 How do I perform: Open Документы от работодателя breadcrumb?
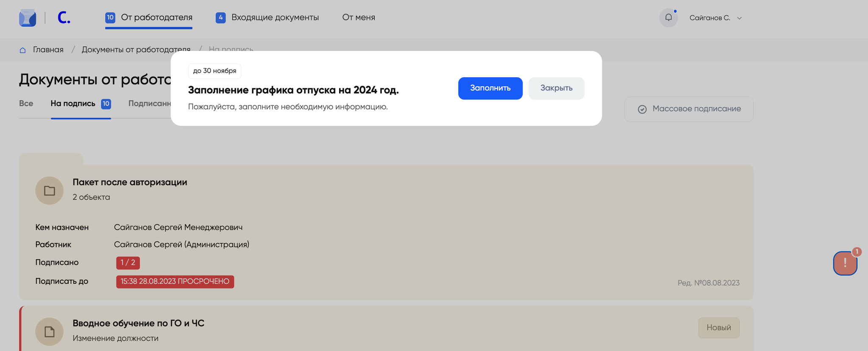click(136, 50)
